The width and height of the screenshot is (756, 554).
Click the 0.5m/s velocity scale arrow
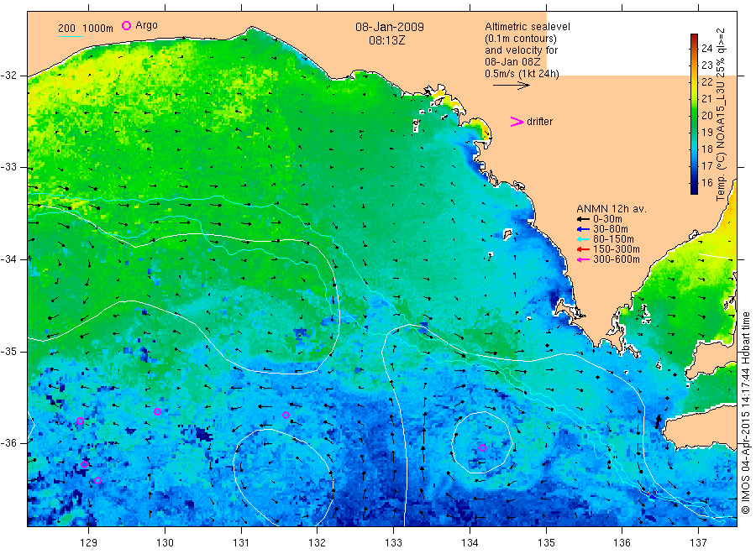pos(511,86)
